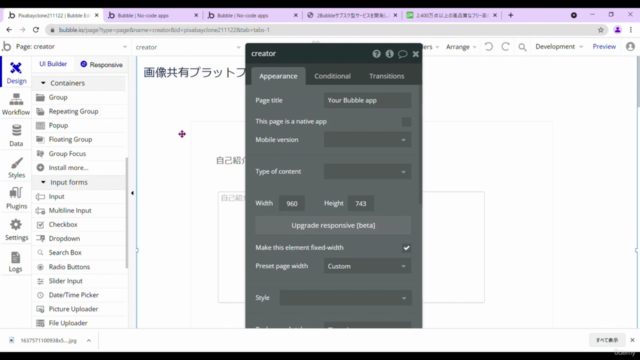Click the editor search magnifier icon
This screenshot has height=360, width=640.
[522, 47]
